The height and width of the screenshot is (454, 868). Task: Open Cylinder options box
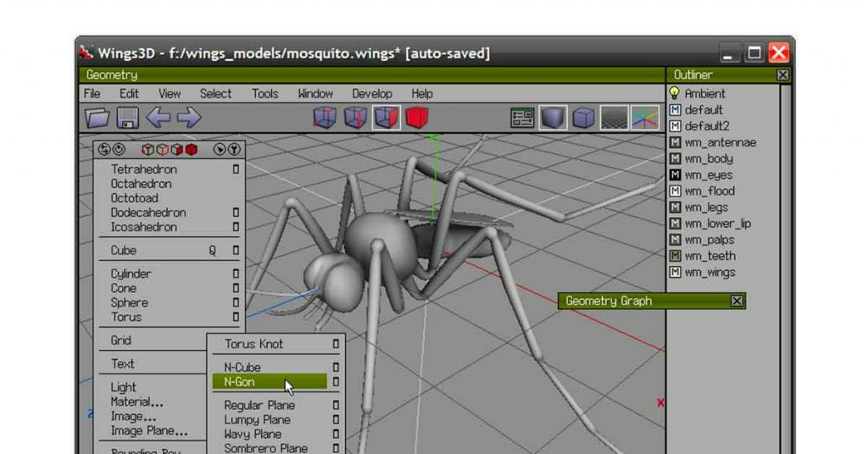point(236,274)
